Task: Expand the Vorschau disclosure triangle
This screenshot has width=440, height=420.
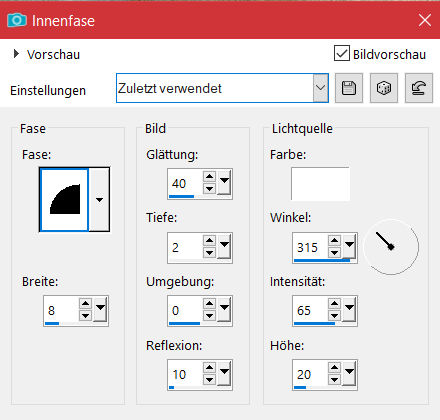Action: tap(16, 54)
